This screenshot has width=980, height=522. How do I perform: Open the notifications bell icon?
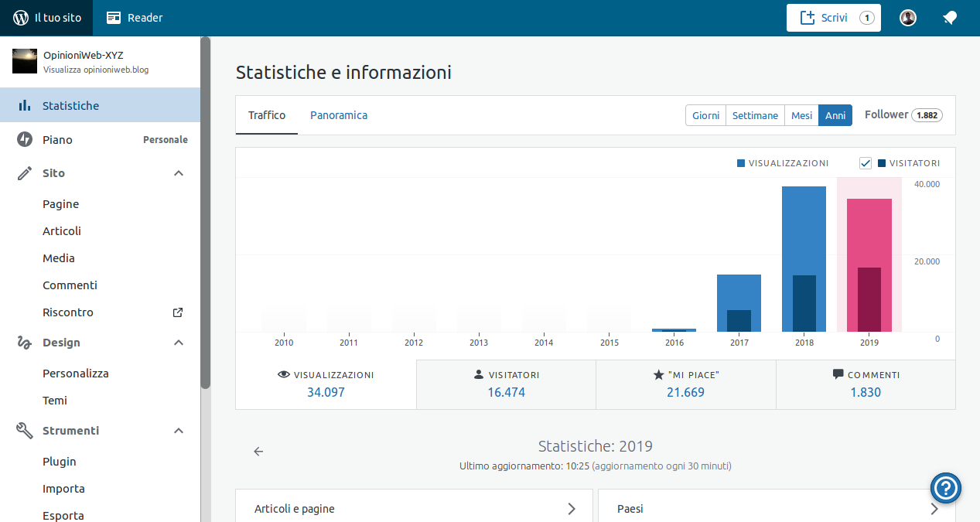[950, 17]
